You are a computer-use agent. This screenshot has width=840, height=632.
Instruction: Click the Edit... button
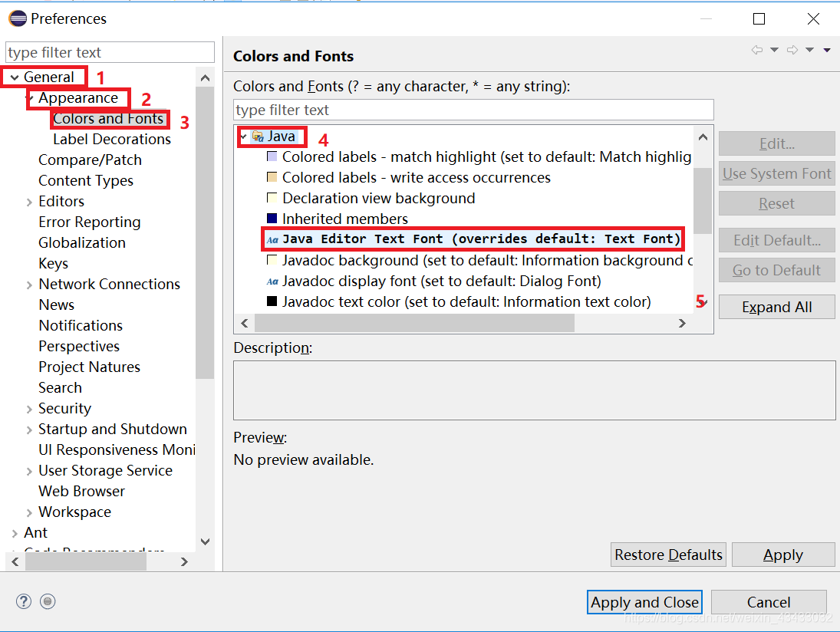tap(777, 143)
